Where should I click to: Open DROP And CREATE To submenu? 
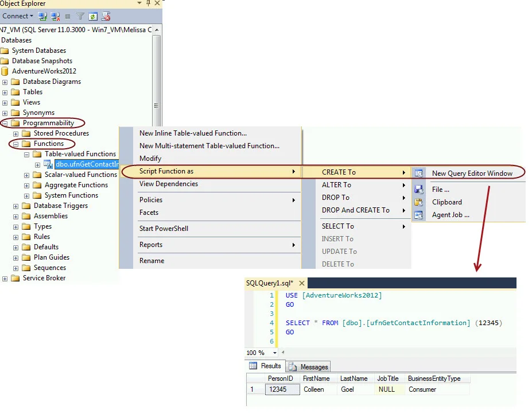pyautogui.click(x=363, y=210)
